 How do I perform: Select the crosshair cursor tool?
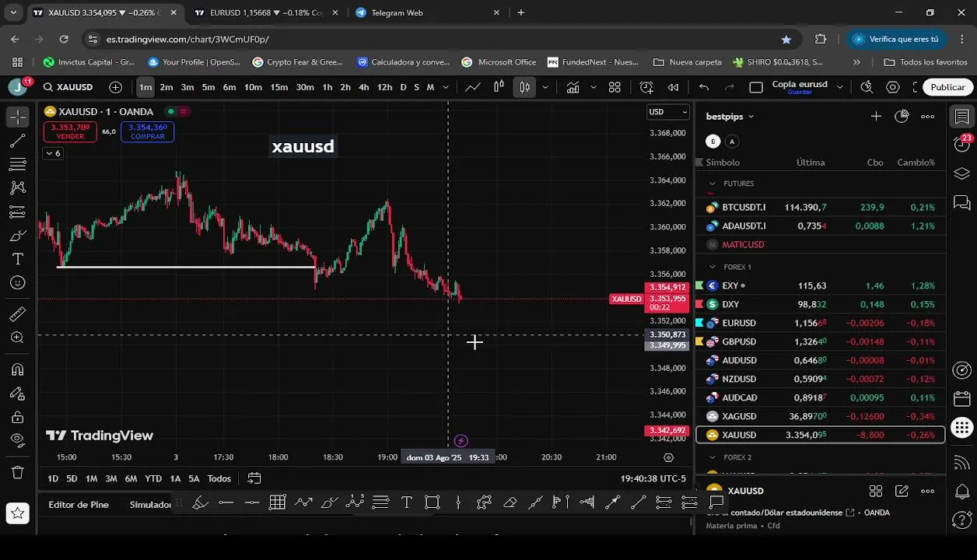18,117
